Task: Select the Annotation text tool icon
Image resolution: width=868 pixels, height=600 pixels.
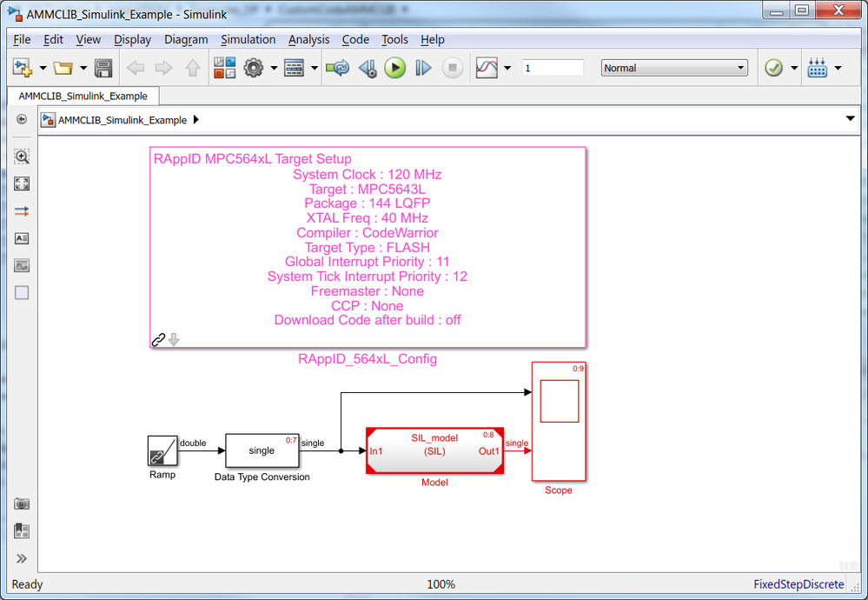Action: pos(22,238)
